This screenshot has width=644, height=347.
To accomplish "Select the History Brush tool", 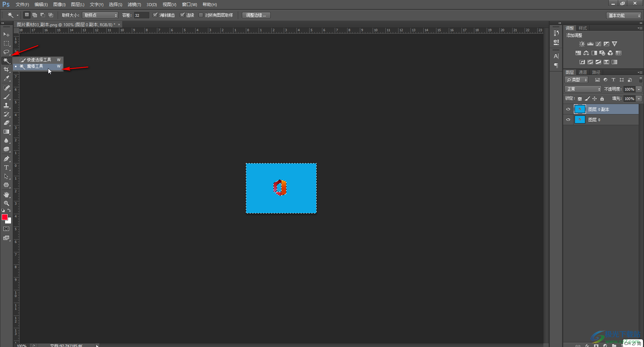I will [x=6, y=114].
